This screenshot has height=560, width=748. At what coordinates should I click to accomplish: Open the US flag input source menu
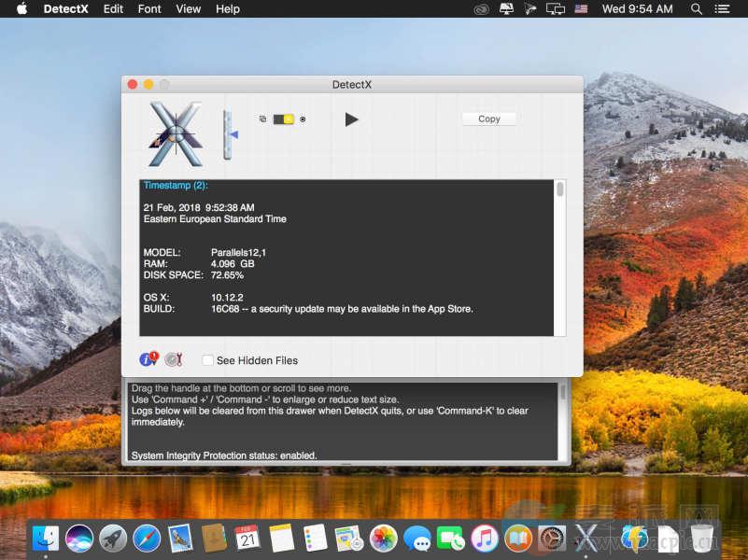click(582, 9)
